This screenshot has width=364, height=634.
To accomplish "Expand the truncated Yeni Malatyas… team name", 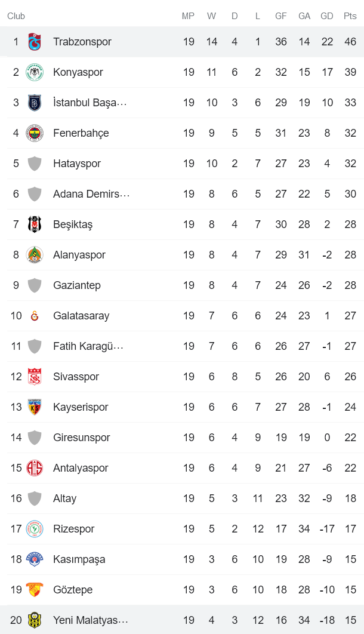I will tap(90, 620).
